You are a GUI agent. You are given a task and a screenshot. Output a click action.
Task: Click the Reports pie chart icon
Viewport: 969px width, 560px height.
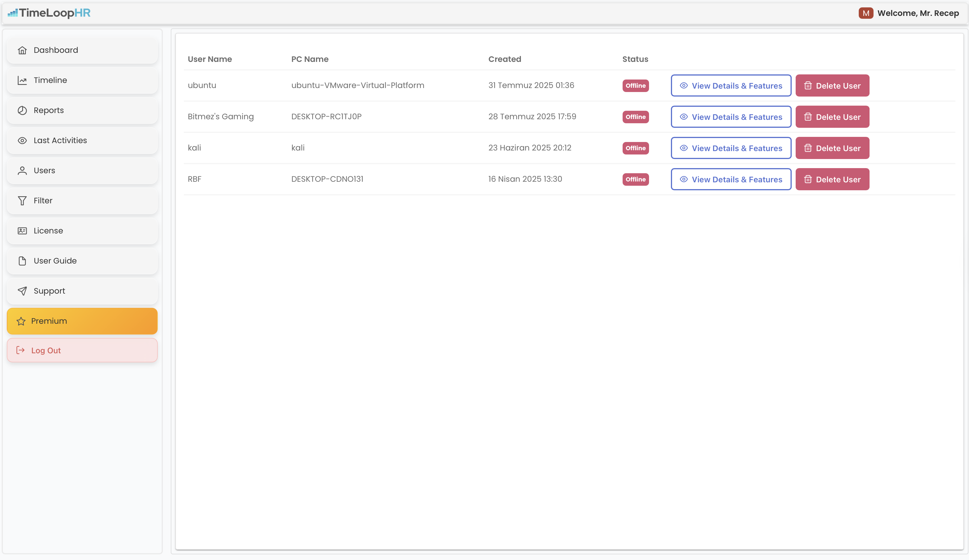pyautogui.click(x=22, y=110)
